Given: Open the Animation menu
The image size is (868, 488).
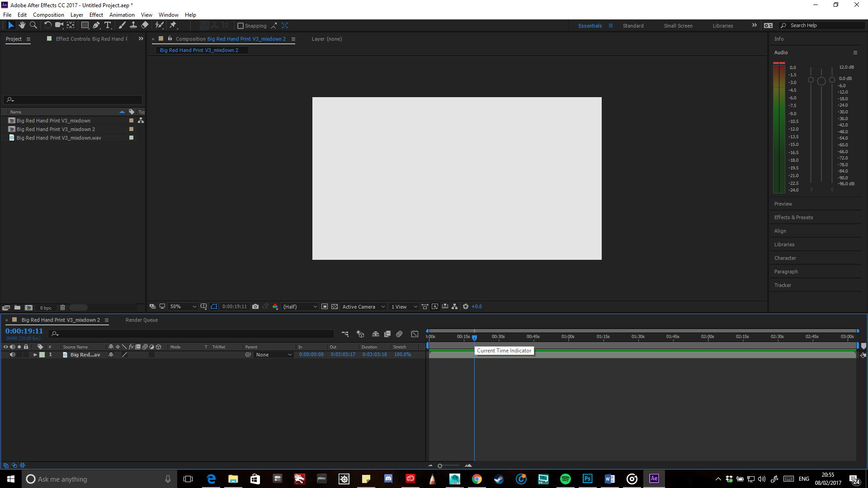Looking at the screenshot, I should coord(122,14).
